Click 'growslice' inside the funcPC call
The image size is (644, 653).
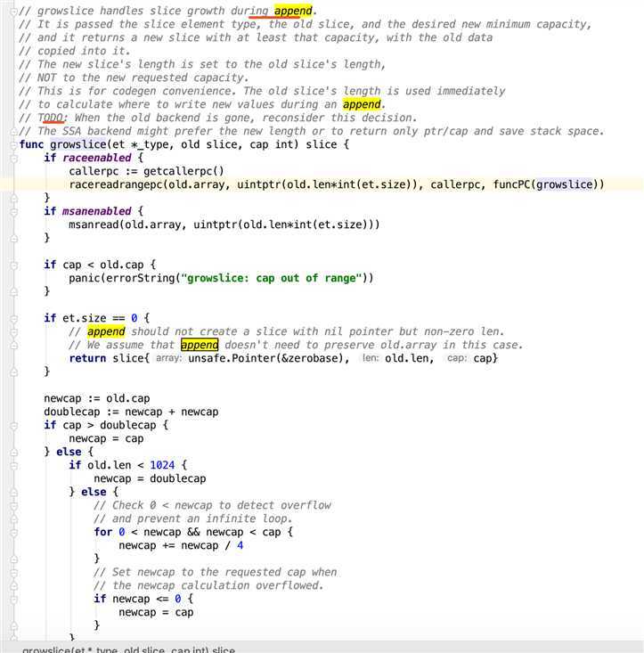tap(565, 184)
